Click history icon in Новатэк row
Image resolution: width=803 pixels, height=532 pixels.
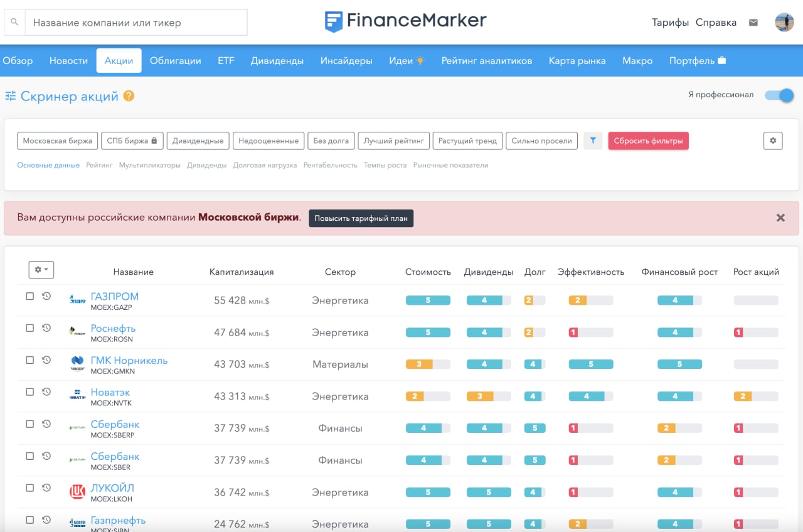(46, 392)
